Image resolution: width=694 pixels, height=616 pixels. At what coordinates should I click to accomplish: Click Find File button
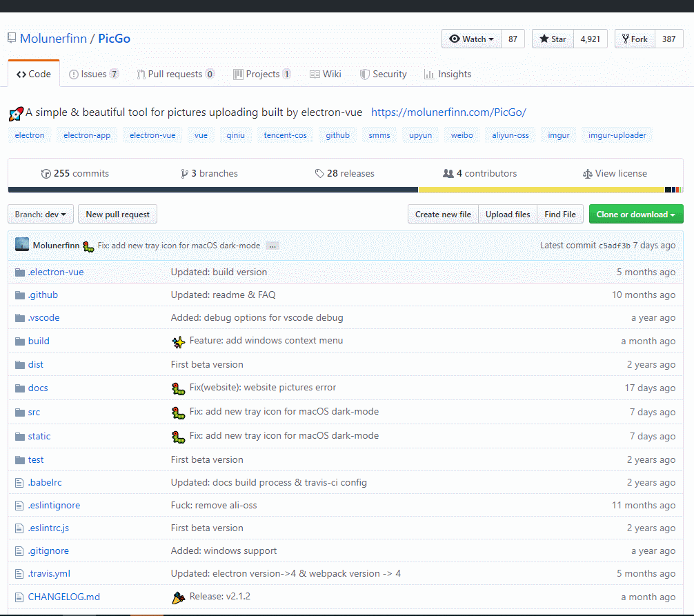point(560,214)
